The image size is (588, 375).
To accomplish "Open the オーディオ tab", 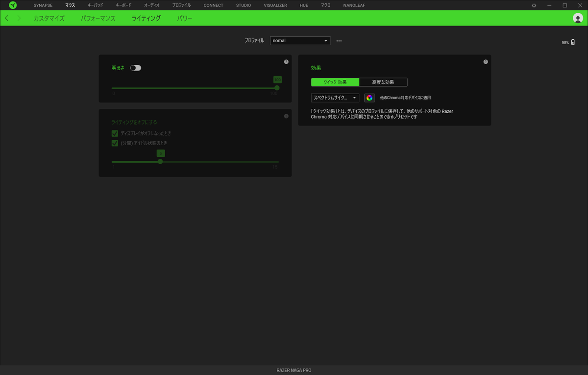I will coord(152,5).
